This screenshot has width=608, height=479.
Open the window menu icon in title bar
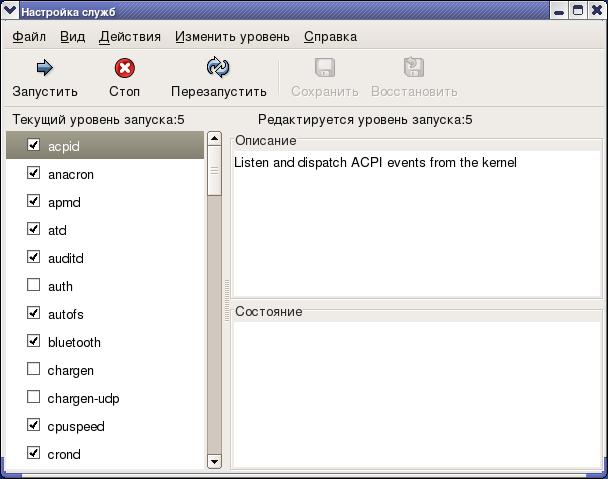(10, 10)
